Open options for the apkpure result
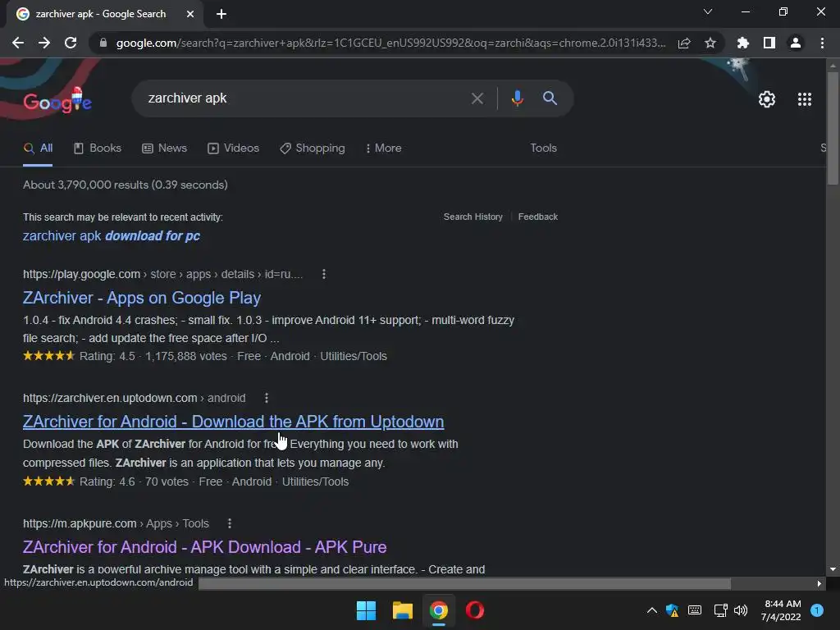Viewport: 840px width, 630px height. point(230,523)
